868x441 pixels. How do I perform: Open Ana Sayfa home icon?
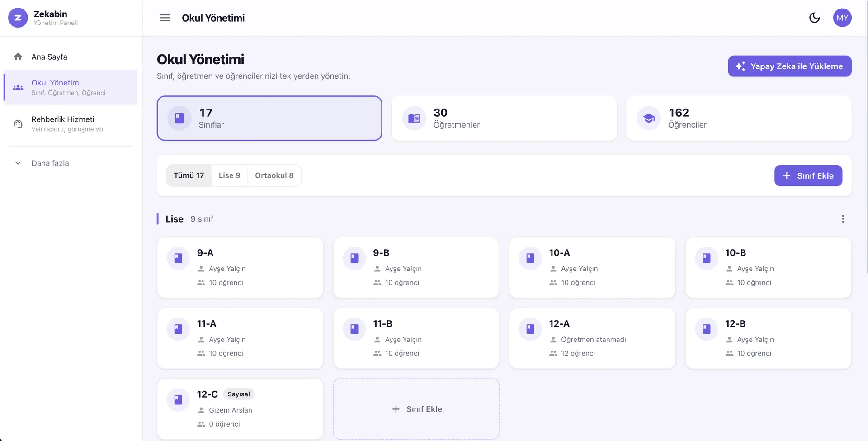pos(18,57)
